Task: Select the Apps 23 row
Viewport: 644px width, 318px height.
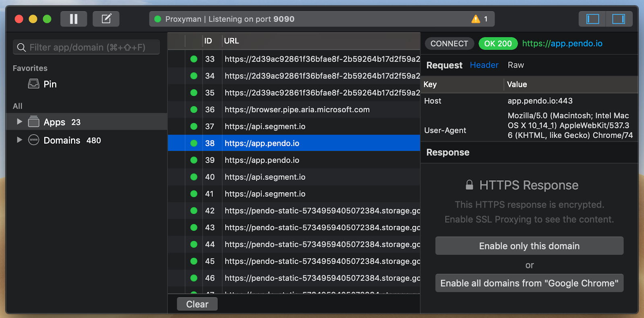Action: coord(87,122)
